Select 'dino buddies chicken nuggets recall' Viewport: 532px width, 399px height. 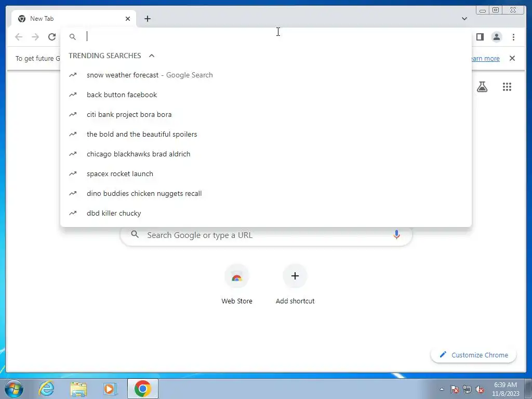[x=265, y=193]
